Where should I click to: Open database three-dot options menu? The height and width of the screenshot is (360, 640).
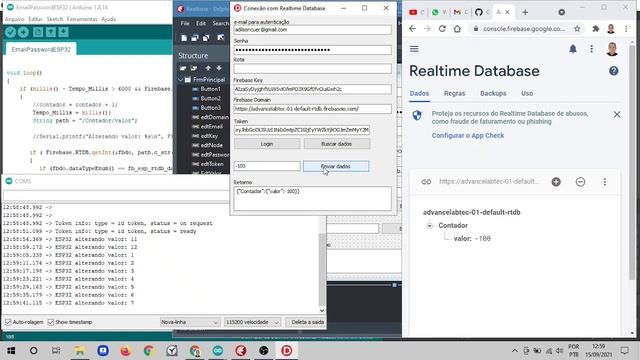tap(604, 182)
